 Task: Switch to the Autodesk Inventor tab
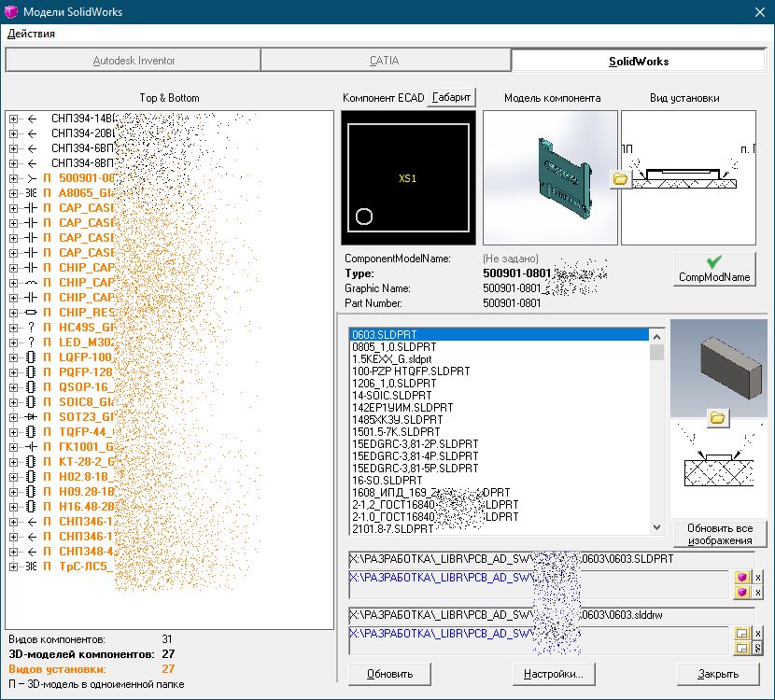coord(134,61)
